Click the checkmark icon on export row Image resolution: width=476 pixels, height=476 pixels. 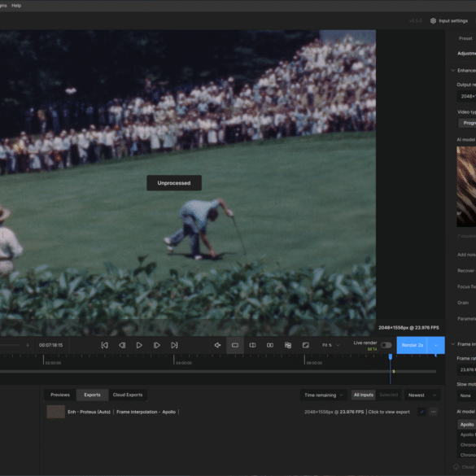point(421,412)
